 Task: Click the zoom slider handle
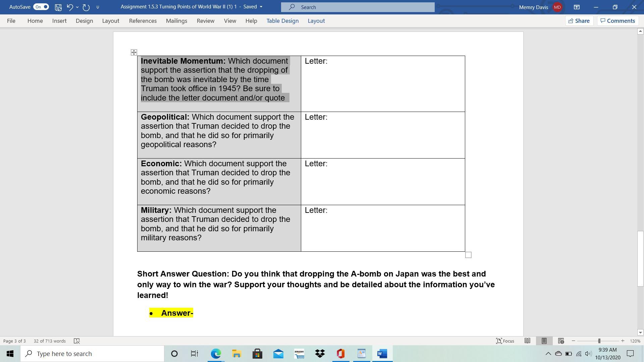(599, 341)
